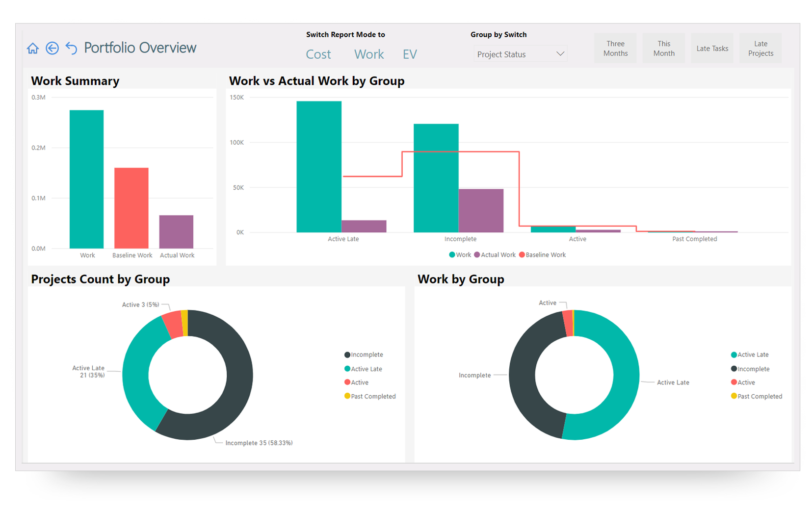Expand the Group by Switch chevron arrow
This screenshot has width=812, height=505.
pos(560,54)
